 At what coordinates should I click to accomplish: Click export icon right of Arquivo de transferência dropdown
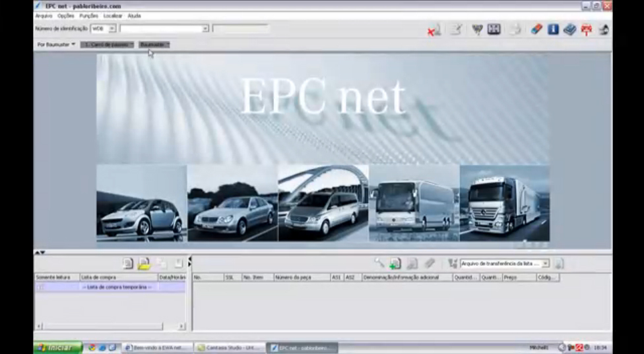click(x=559, y=264)
